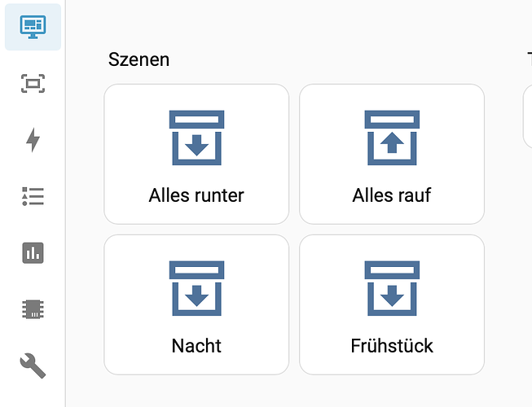532x407 pixels.
Task: Click the "Szenen" section heading
Action: click(138, 59)
